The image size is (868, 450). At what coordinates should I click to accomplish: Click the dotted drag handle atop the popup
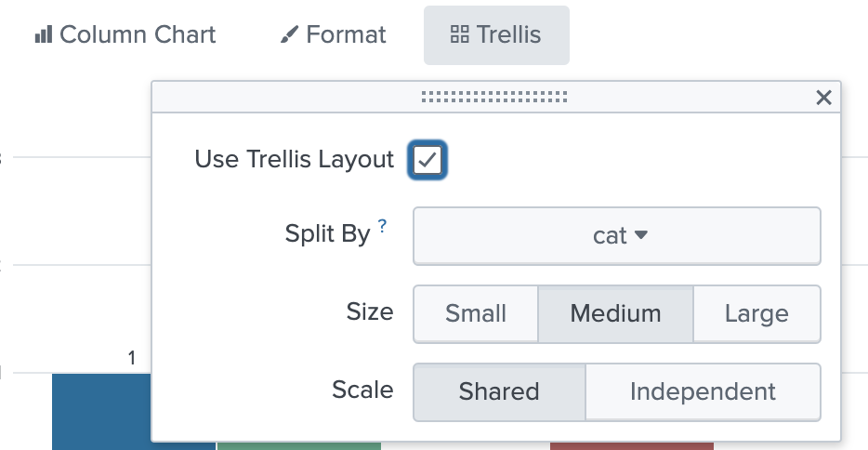pos(494,97)
